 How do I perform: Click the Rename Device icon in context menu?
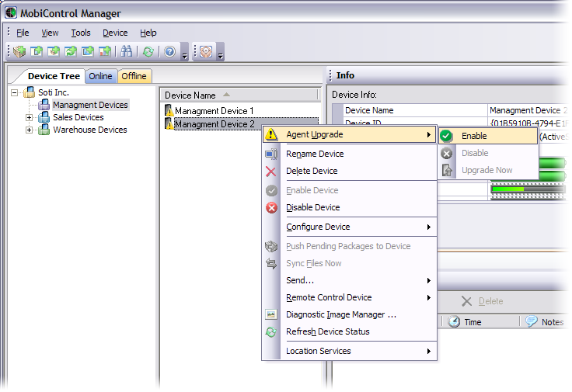tap(271, 154)
